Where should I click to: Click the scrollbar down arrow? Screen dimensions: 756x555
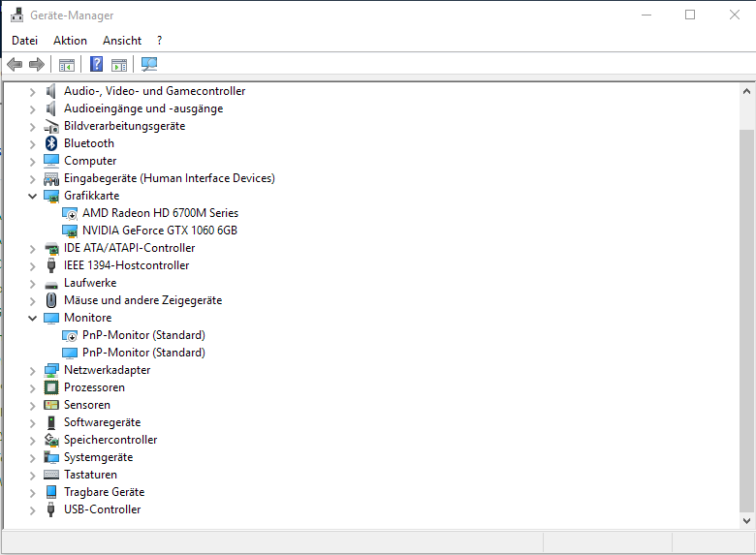tap(746, 521)
